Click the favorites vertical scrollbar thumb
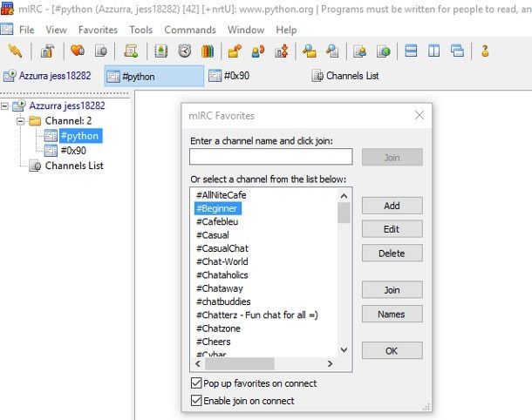Screen dimensions: 532x420 344,213
